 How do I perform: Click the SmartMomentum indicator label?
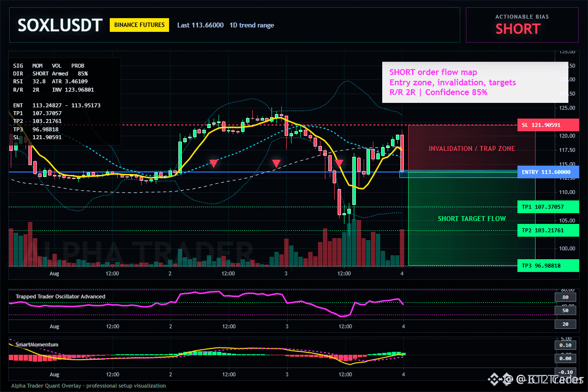tap(37, 344)
